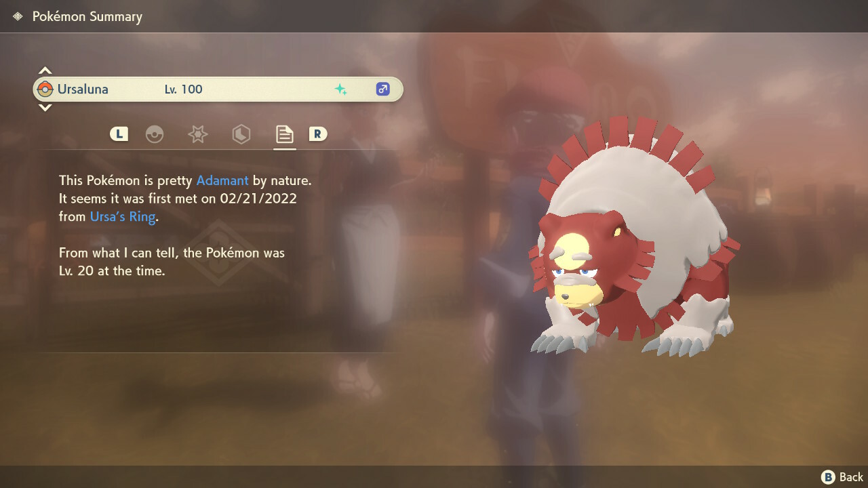Open the moves hexagon tab
This screenshot has height=488, width=868.
241,134
